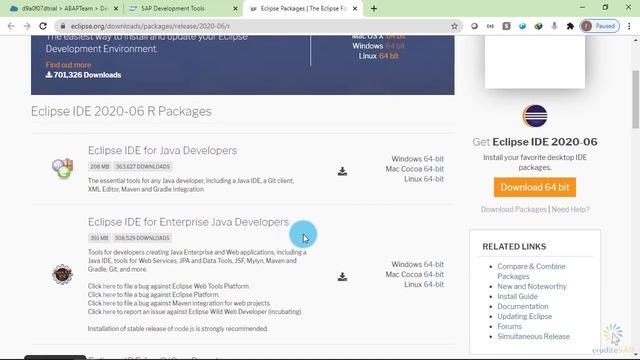This screenshot has width=640, height=360.
Task: Click download icon for Java Developers package
Action: pyautogui.click(x=342, y=171)
